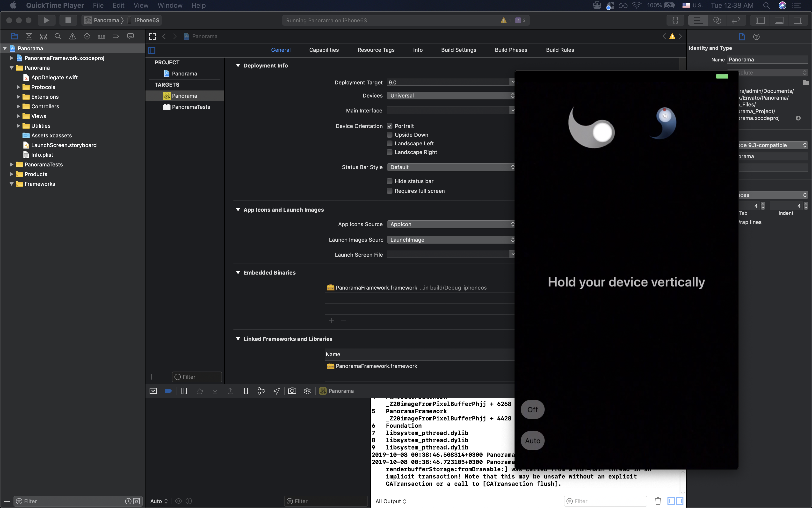The width and height of the screenshot is (812, 508).
Task: Open the Breakpoint navigator icon
Action: click(116, 36)
